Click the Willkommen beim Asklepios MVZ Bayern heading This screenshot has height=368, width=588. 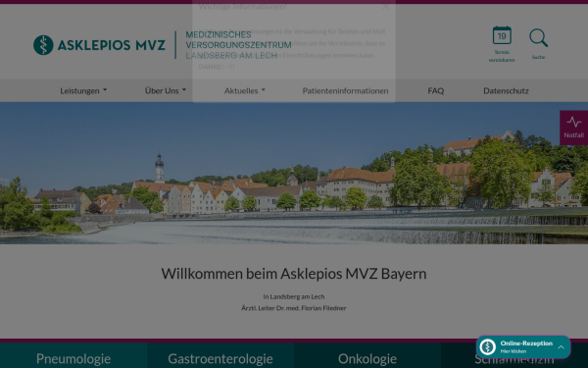point(294,274)
